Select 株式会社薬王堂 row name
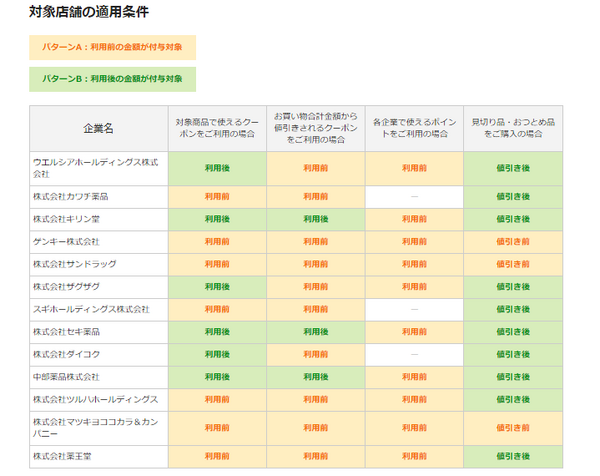Screen dimensions: 600x476 99,456
